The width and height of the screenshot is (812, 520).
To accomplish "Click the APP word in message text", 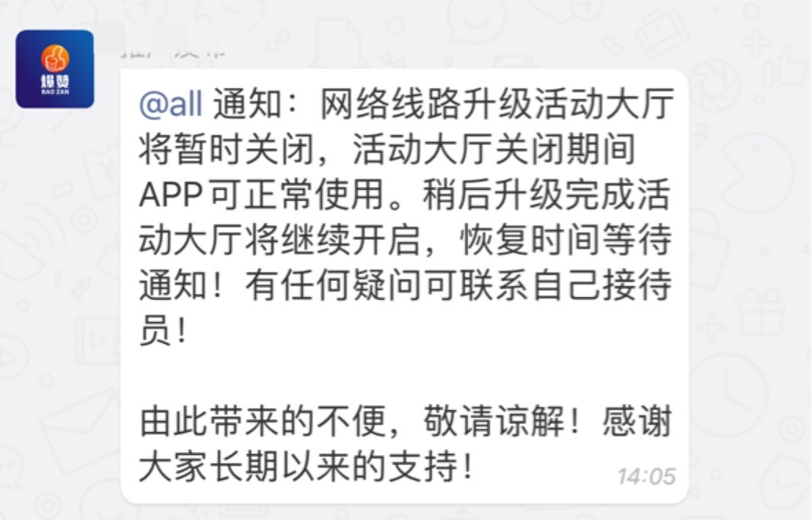I will [171, 195].
